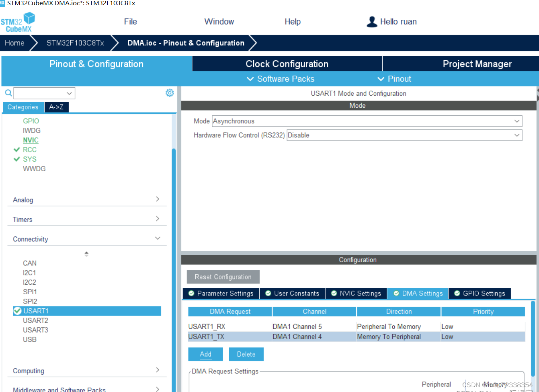Open Hardware Flow Control dropdown
The height and width of the screenshot is (392, 539).
click(x=404, y=135)
